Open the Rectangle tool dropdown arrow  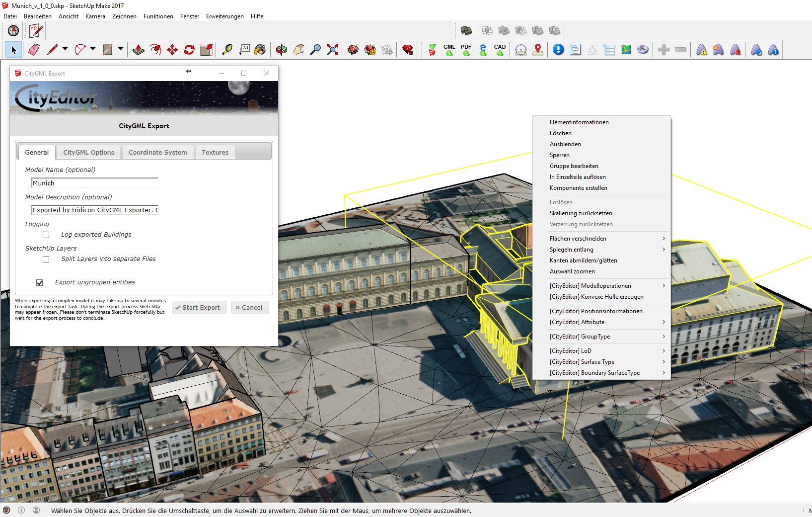121,49
